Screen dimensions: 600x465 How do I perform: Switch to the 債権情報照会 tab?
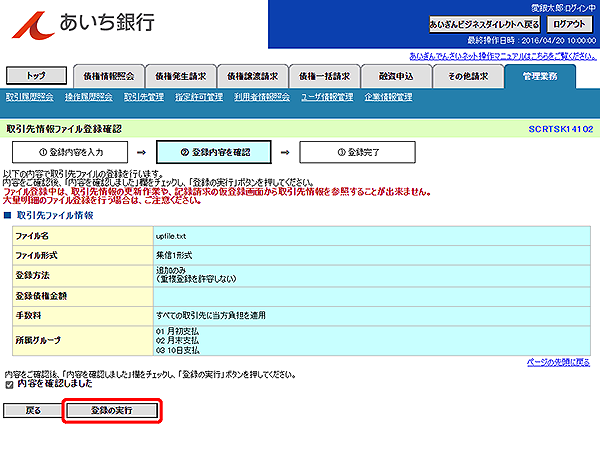pyautogui.click(x=109, y=77)
